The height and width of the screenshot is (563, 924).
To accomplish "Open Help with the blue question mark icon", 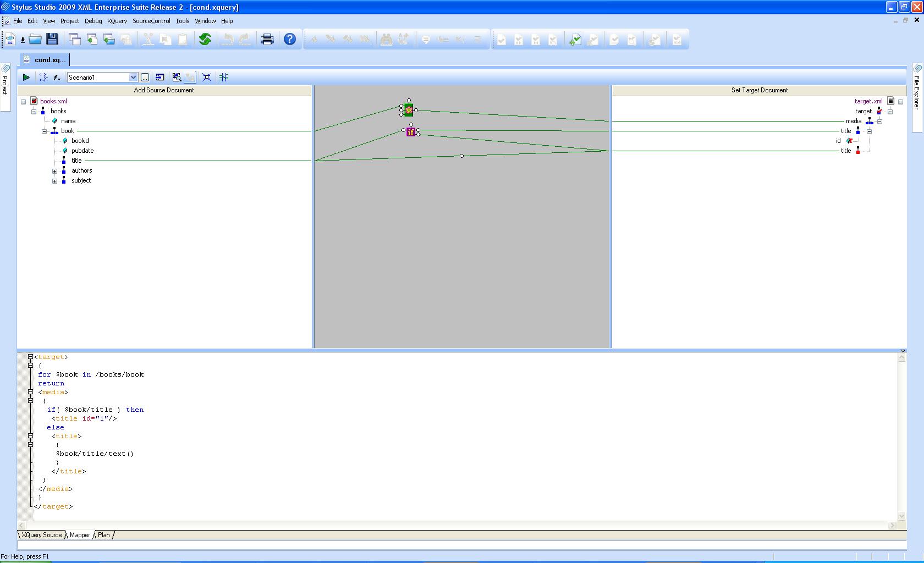I will (290, 39).
